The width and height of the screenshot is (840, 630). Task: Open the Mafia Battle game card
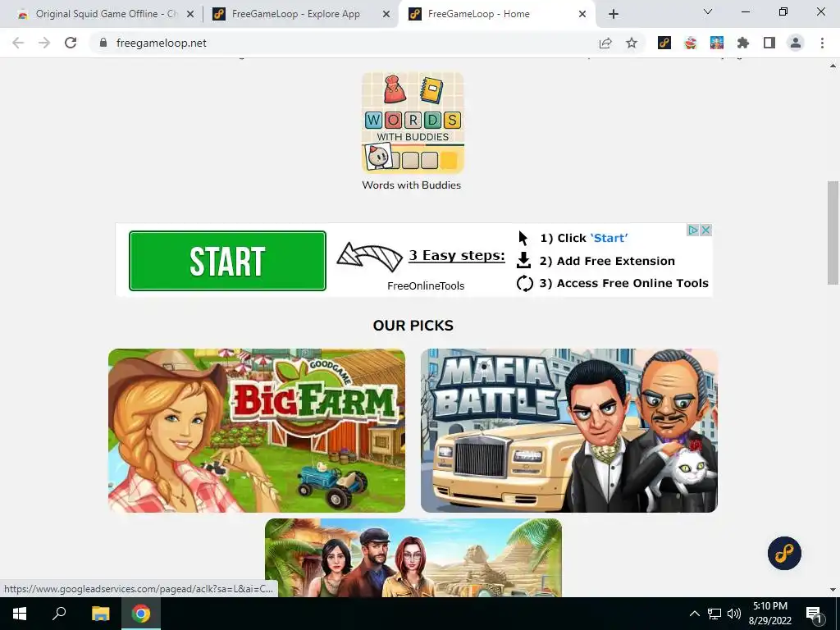pos(569,431)
